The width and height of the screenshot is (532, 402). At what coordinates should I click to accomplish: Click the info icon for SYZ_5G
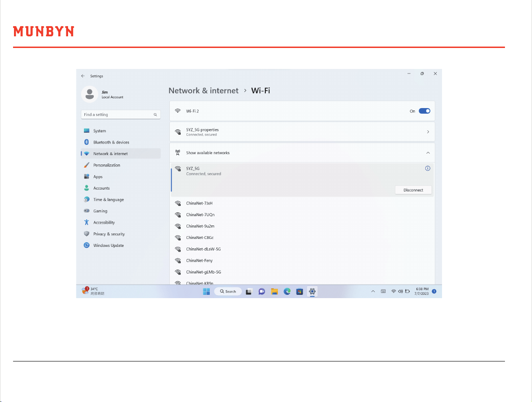(x=428, y=169)
